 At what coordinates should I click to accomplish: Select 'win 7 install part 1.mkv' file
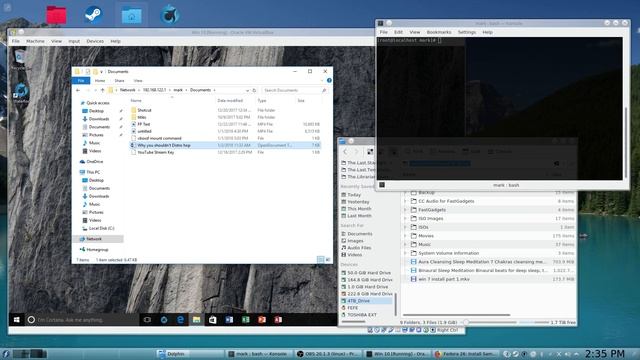click(x=444, y=279)
